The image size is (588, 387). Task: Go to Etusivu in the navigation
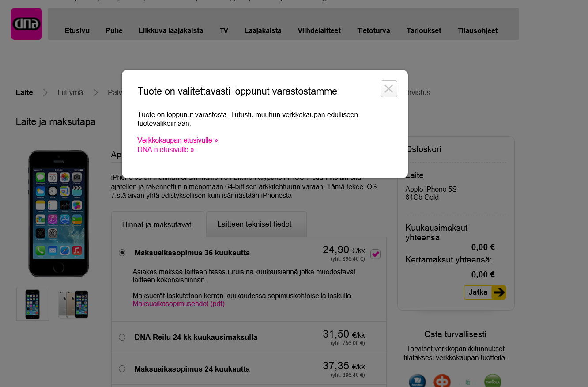[x=77, y=30]
